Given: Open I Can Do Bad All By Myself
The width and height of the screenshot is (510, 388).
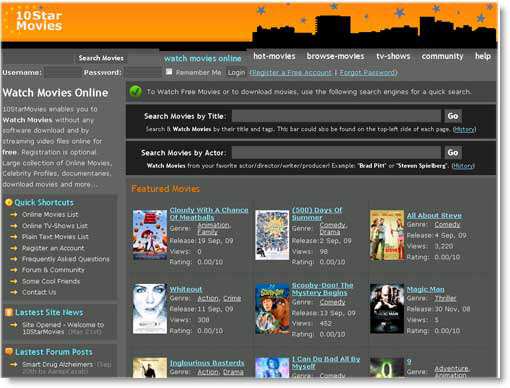Looking at the screenshot, I should pyautogui.click(x=326, y=363).
